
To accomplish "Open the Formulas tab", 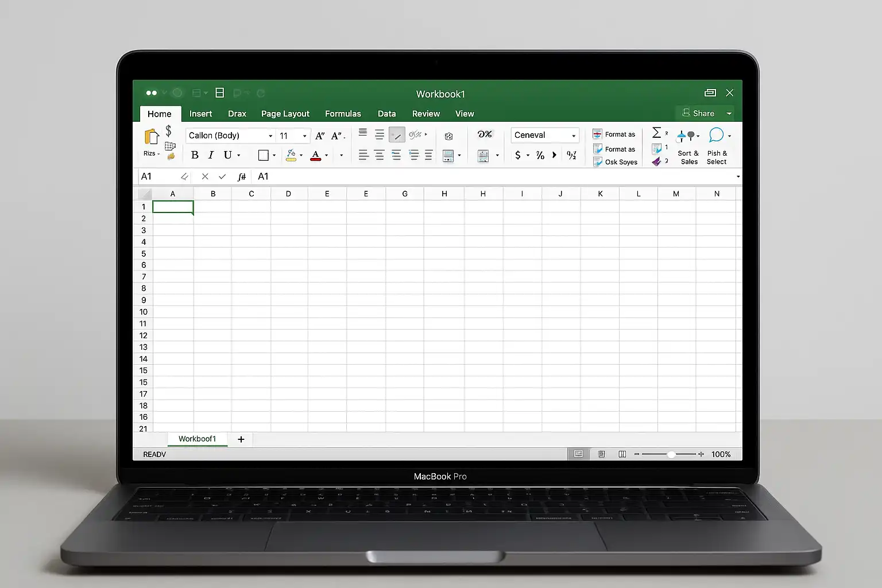I will 343,114.
